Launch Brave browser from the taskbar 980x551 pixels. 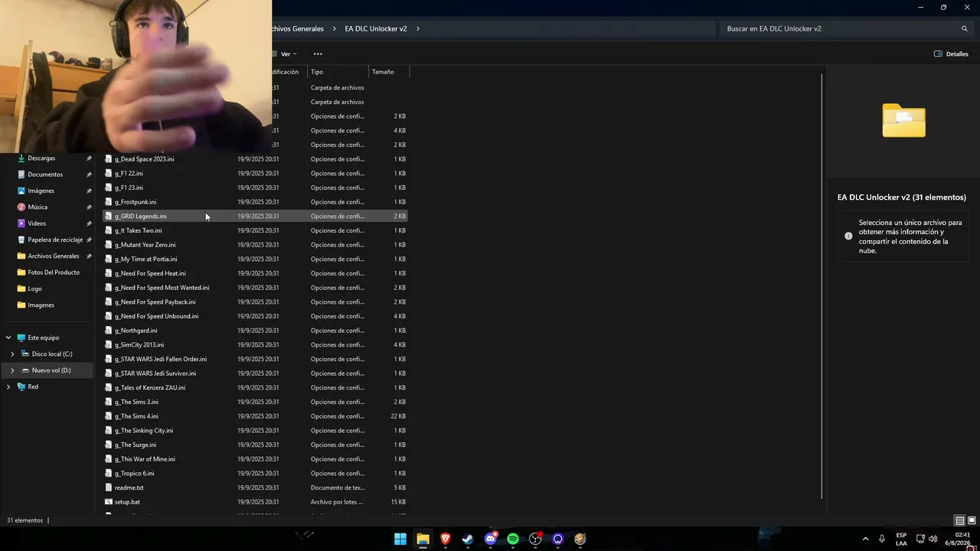click(446, 539)
